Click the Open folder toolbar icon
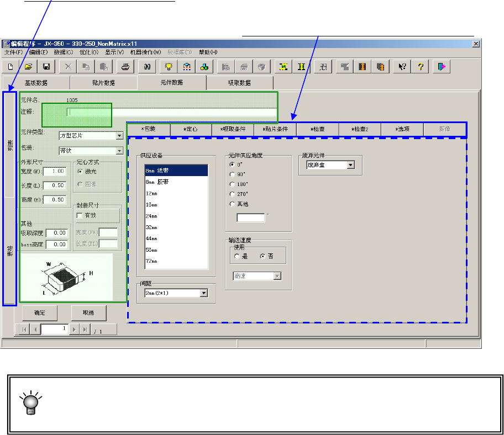This screenshot has width=504, height=435. pos(29,66)
